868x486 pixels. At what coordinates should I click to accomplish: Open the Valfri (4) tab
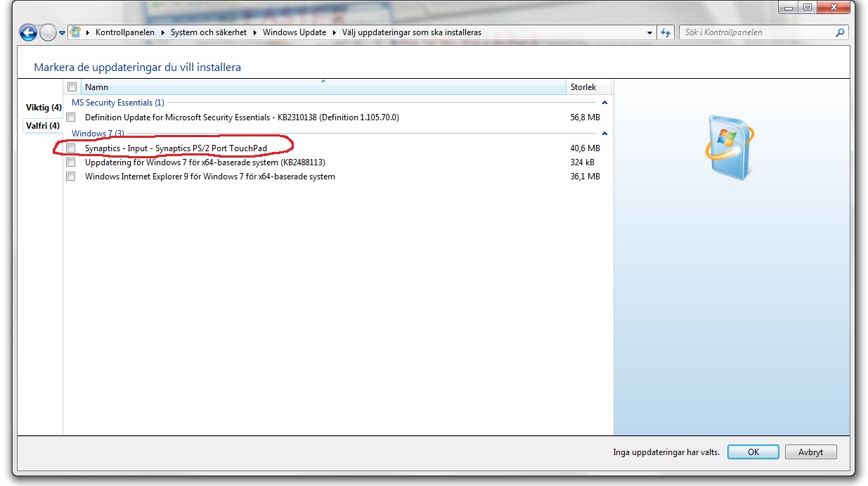click(43, 125)
